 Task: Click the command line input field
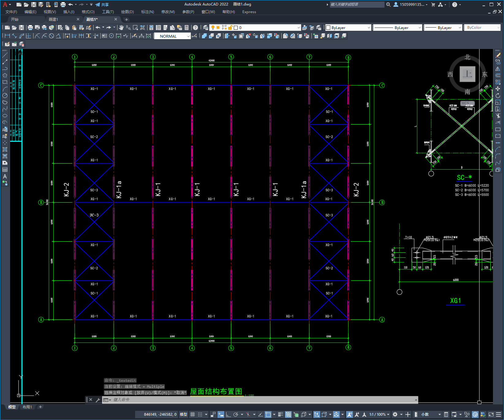pos(260,400)
